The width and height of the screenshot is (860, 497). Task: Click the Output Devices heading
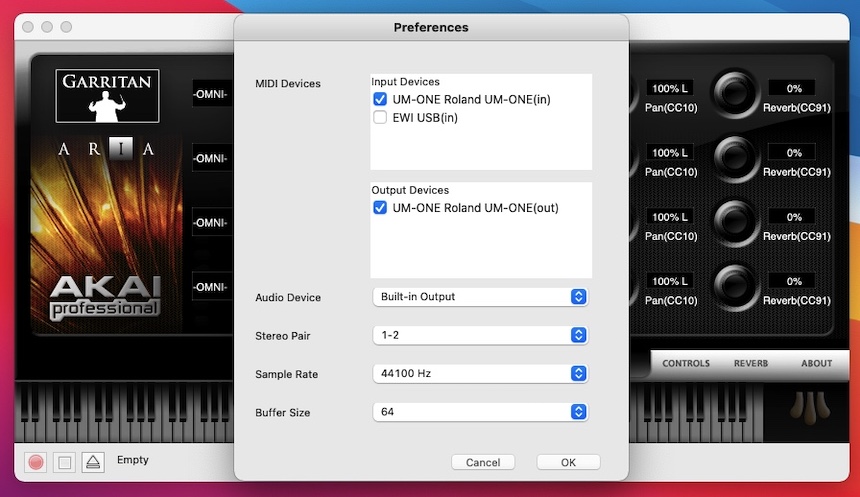[x=410, y=190]
